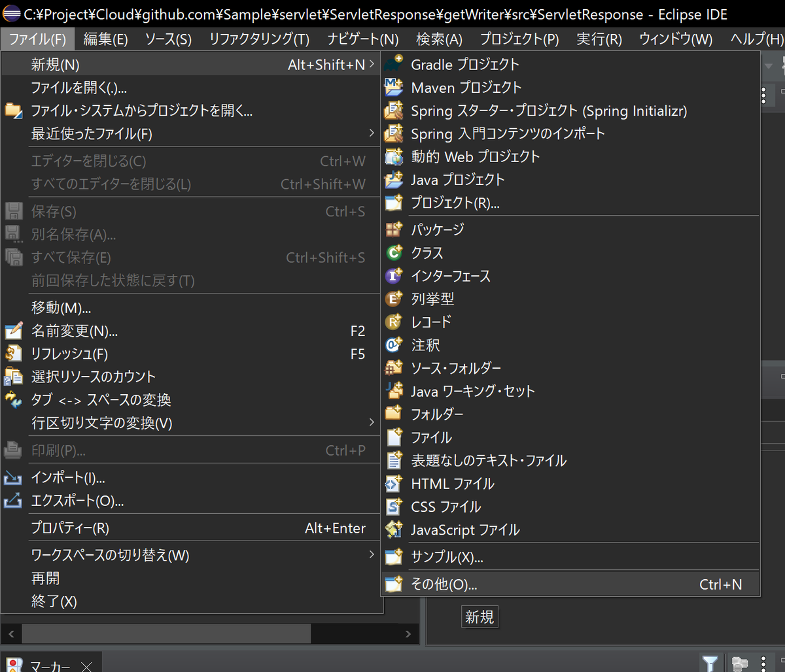Open the ナビゲート(N) menu
This screenshot has height=672, width=785.
(363, 39)
